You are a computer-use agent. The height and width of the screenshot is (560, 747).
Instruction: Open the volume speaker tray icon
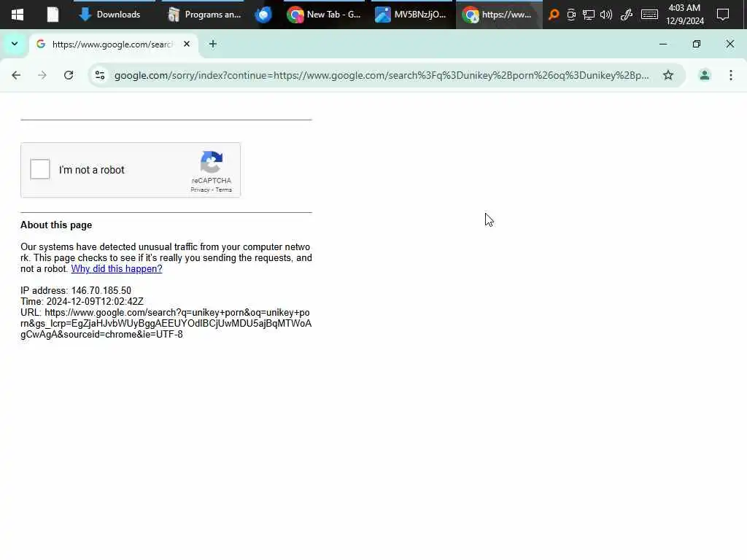point(606,15)
